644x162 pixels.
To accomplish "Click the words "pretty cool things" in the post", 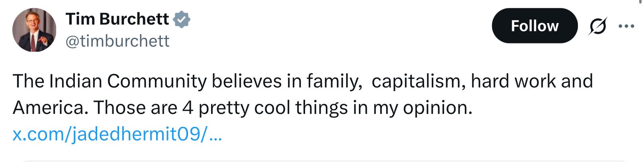I will [x=273, y=108].
